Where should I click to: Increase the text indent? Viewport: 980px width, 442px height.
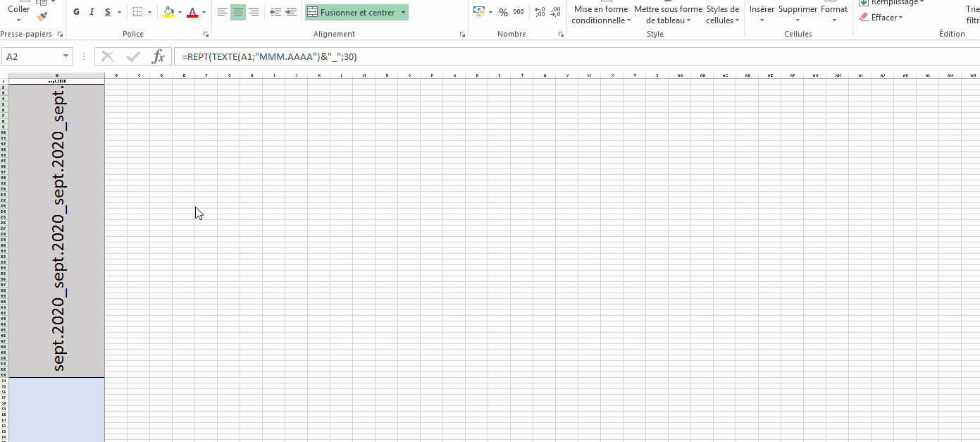click(x=291, y=13)
